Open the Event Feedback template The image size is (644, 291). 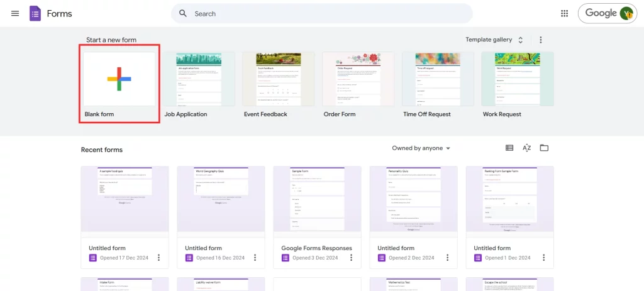coord(279,79)
